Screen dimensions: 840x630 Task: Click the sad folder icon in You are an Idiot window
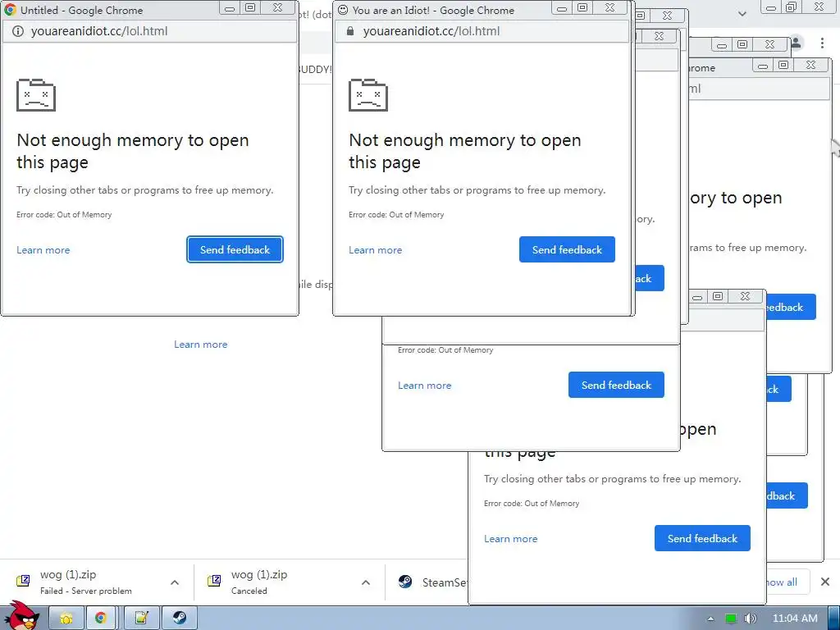tap(368, 95)
